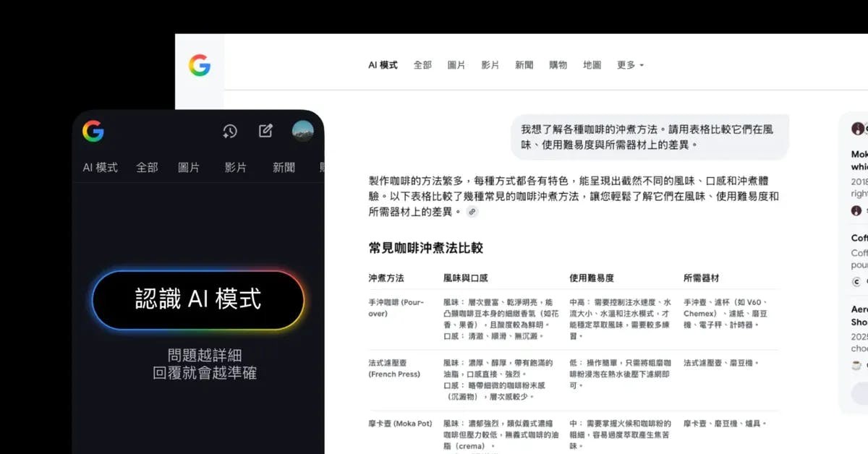Viewport: 868px width, 454px height.
Task: Open search history clock icon in mobile panel
Action: (229, 131)
